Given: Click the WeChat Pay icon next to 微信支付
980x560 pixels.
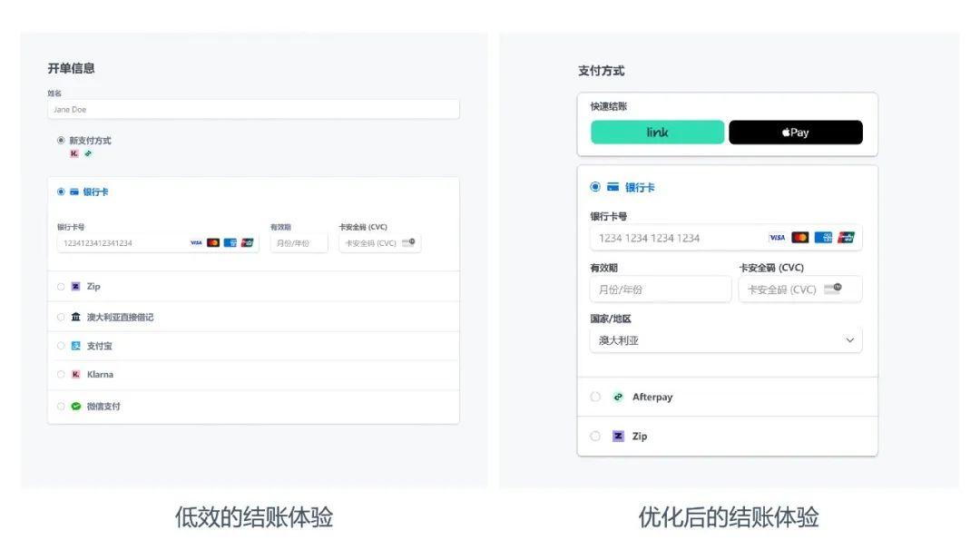Looking at the screenshot, I should pyautogui.click(x=75, y=406).
